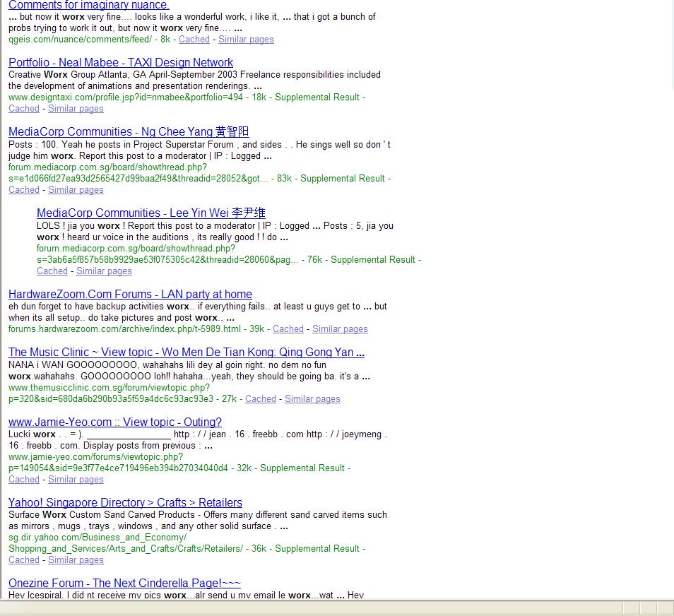
Task: Open Similar pages under designtaxi.com result
Action: click(76, 108)
